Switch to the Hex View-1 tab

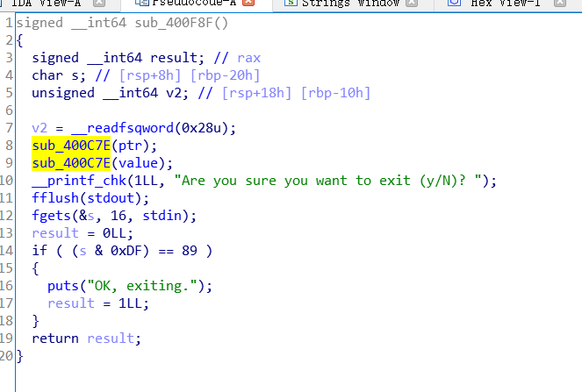point(505,4)
